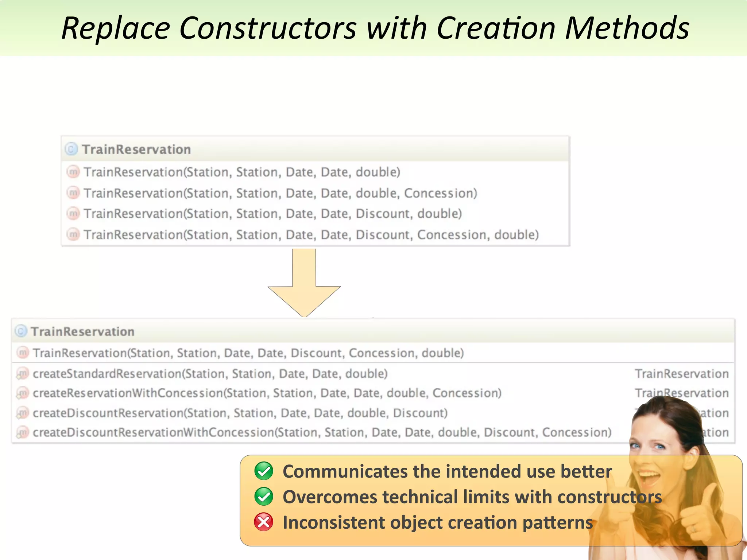This screenshot has height=560, width=747.
Task: Click method icon beside createStandardReservation
Action: click(23, 374)
